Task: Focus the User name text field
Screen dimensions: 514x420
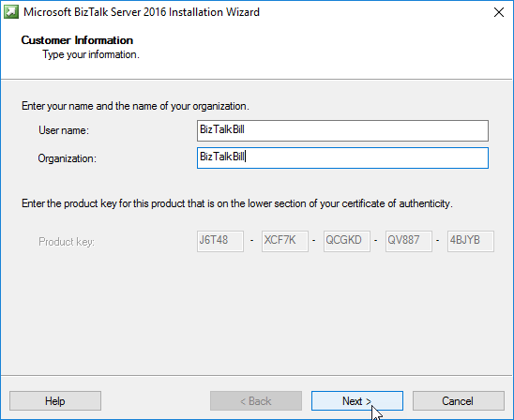Action: (342, 130)
